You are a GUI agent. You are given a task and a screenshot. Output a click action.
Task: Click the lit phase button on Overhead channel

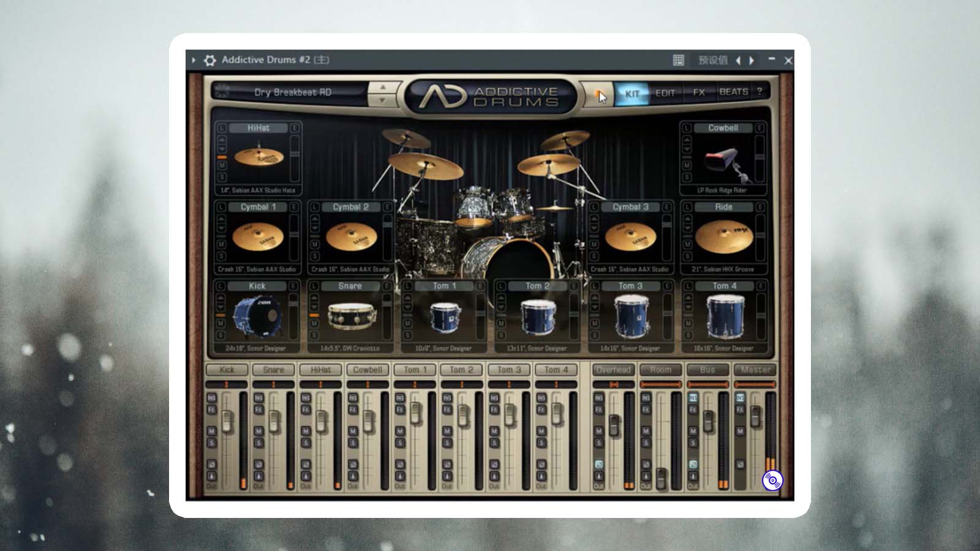tap(599, 465)
